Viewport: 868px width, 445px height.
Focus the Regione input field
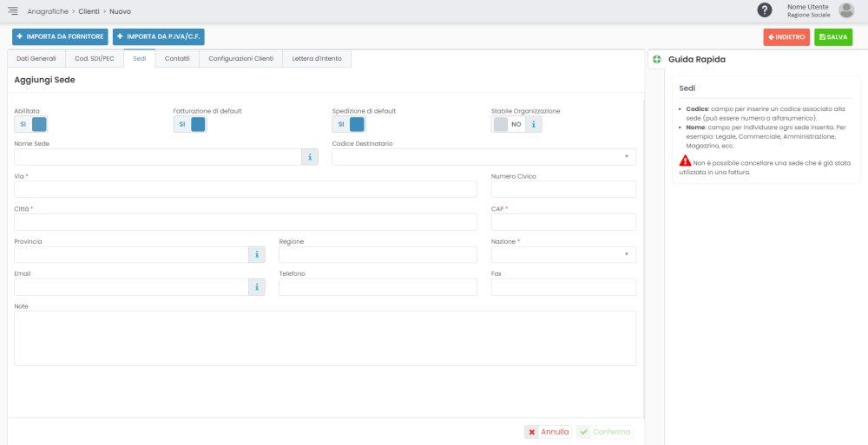pos(378,255)
